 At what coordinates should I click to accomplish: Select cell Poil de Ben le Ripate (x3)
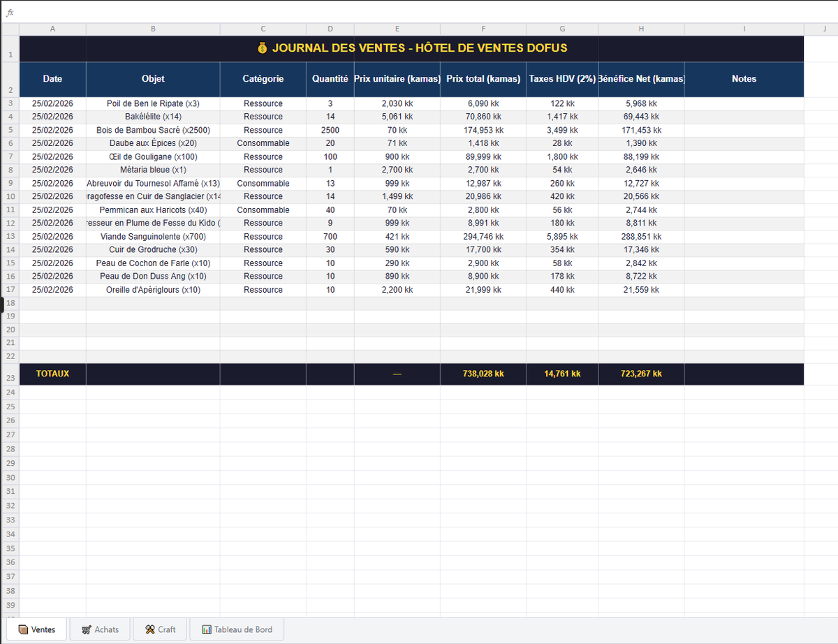pos(153,103)
